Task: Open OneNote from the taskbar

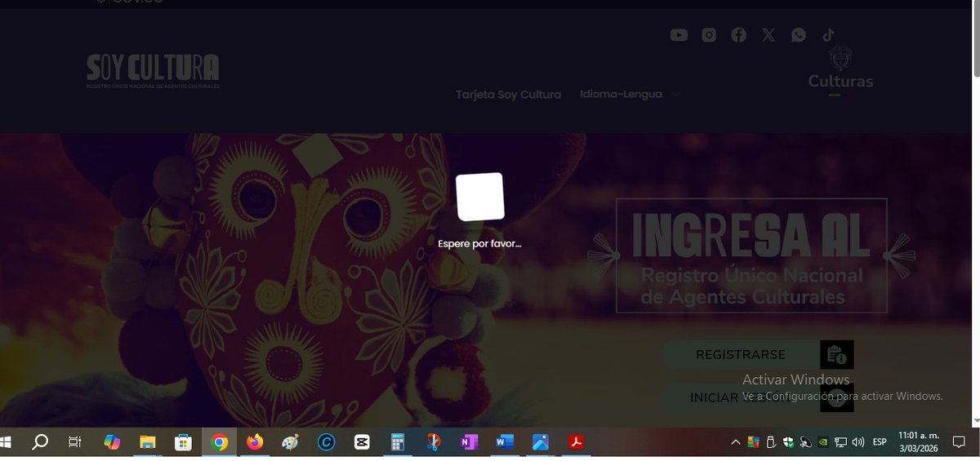Action: pos(469,442)
